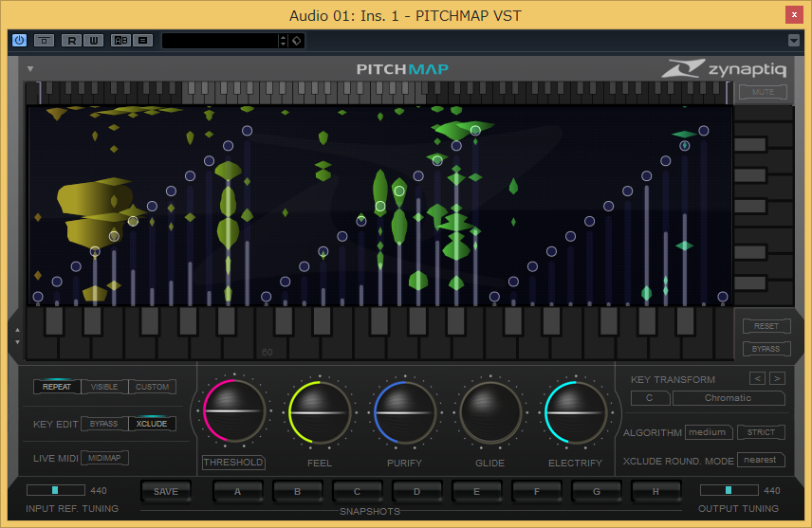This screenshot has height=528, width=812.
Task: Toggle the A/B settings comparison button
Action: pos(120,41)
